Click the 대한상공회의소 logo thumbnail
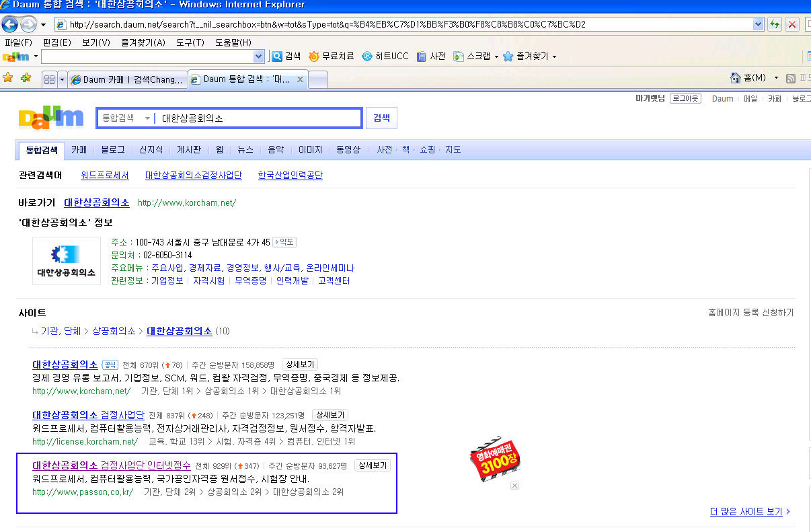 67,261
